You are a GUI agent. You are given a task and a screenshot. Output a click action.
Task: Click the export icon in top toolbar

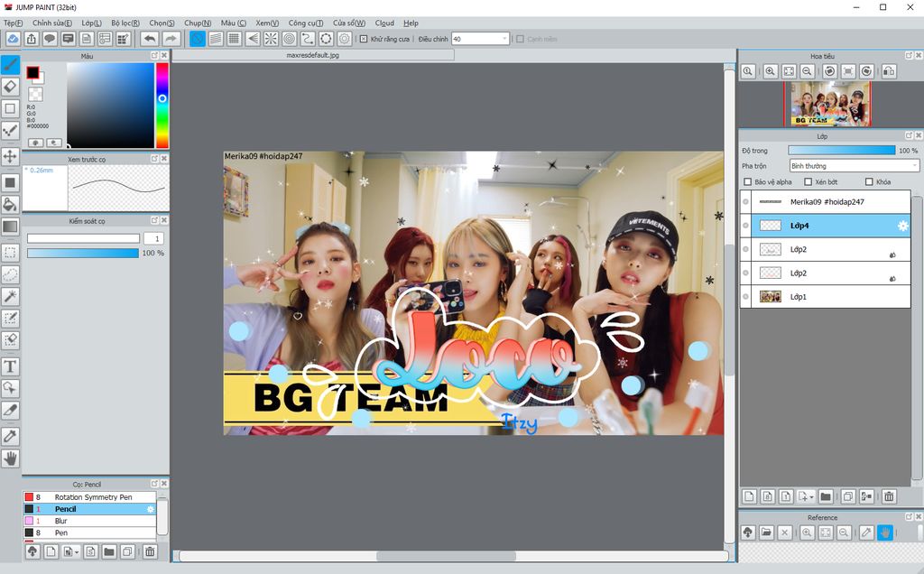[x=32, y=39]
